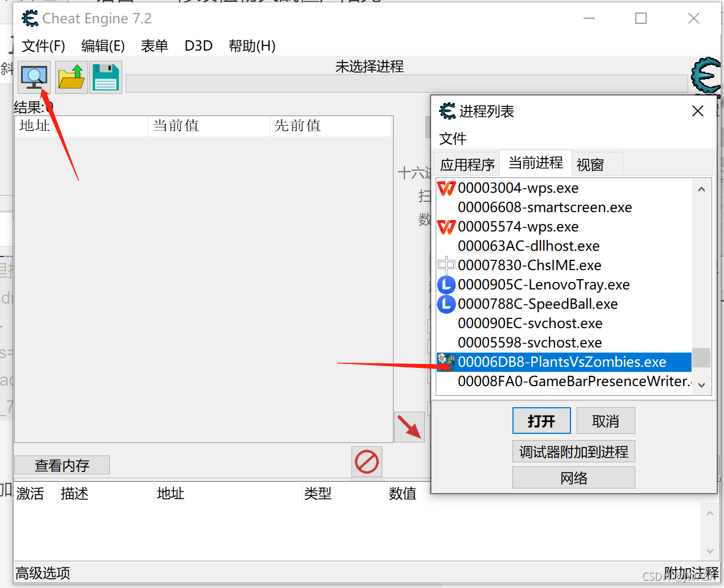Image resolution: width=724 pixels, height=588 pixels.
Task: Click the LenovoTray process icon
Action: click(446, 284)
